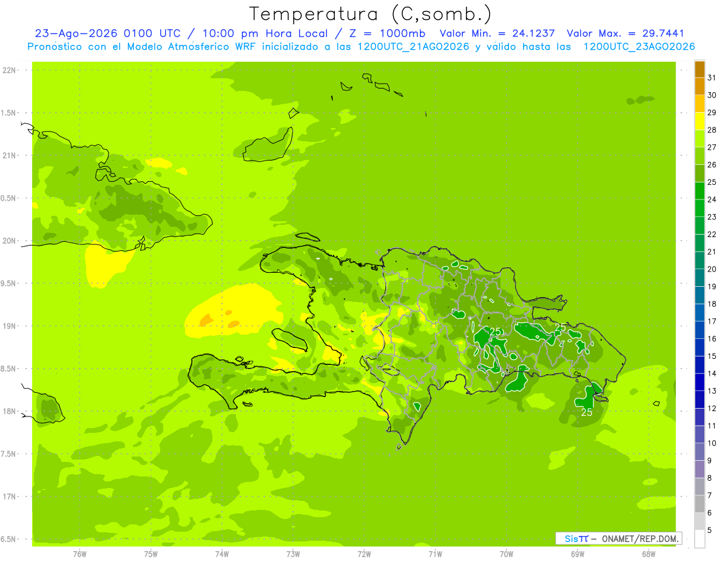
Task: Click legend value '17' on the color bar
Action: (712, 321)
